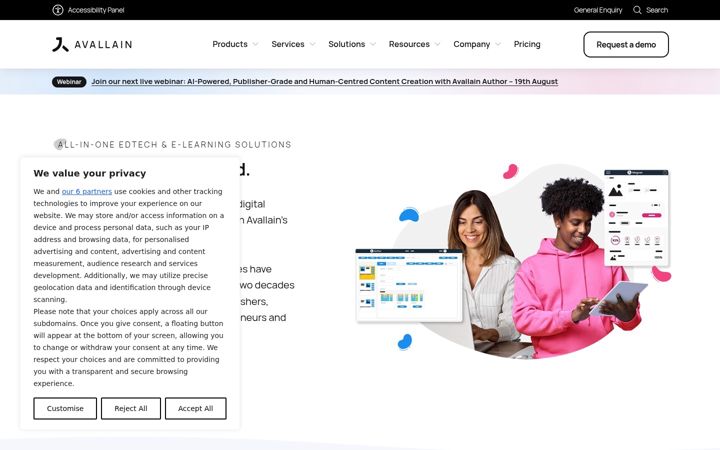Go to the Pricing page
720x450 pixels.
[527, 44]
